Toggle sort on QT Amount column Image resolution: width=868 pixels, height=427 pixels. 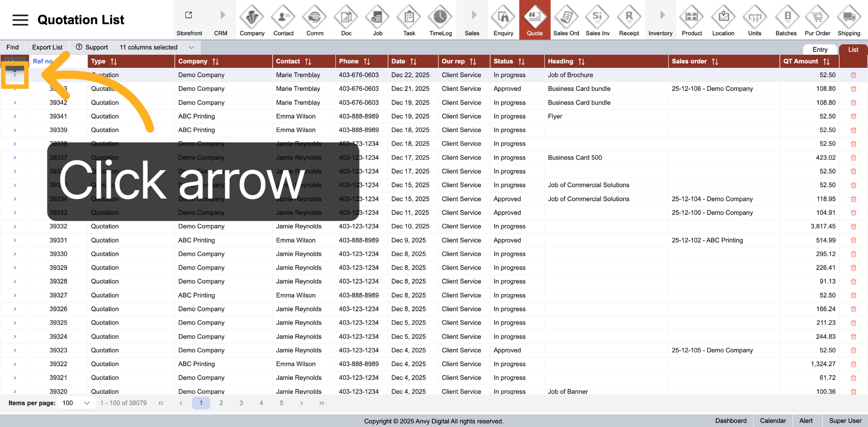tap(826, 62)
